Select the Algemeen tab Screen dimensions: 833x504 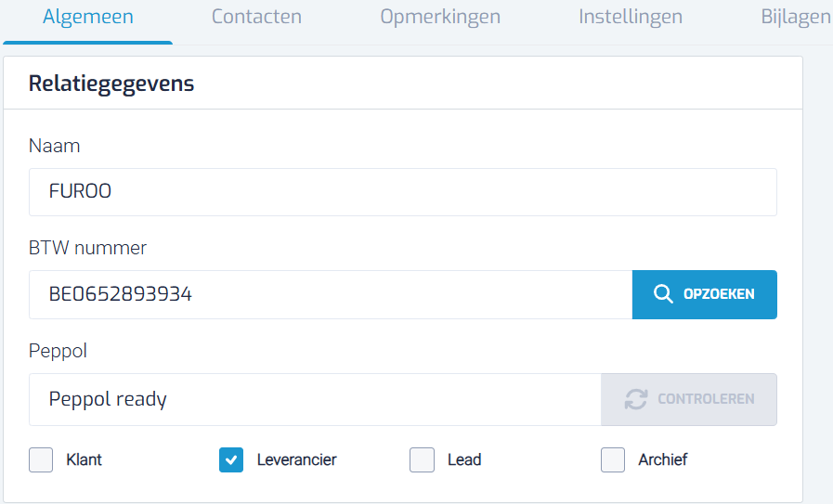pos(88,17)
